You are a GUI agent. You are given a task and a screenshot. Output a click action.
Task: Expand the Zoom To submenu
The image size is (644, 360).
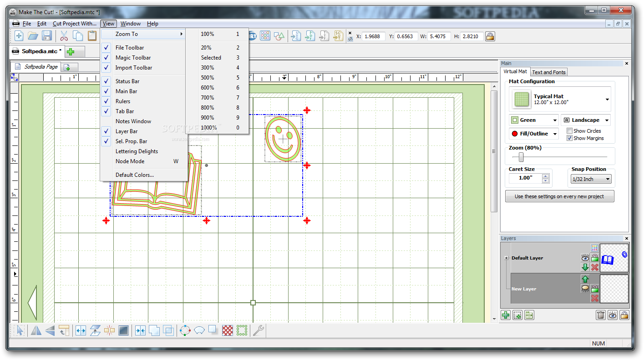[x=143, y=34]
